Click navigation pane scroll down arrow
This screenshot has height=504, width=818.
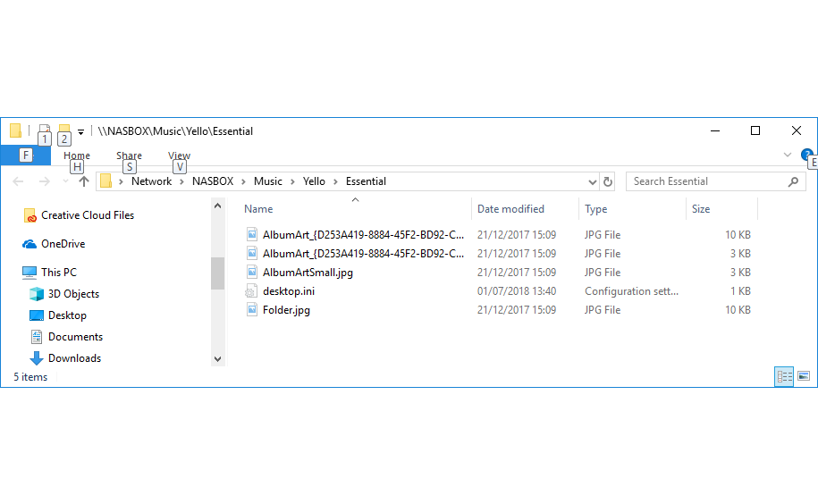217,358
